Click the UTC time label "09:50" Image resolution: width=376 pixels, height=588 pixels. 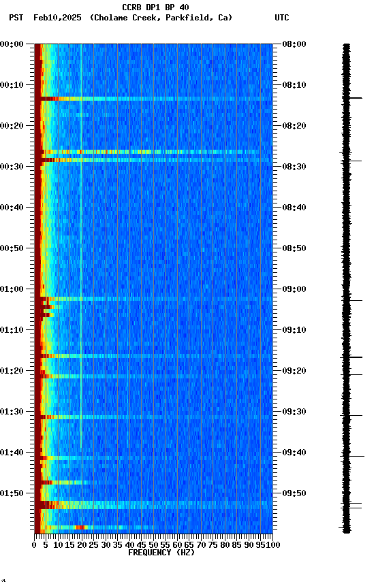[x=294, y=493]
